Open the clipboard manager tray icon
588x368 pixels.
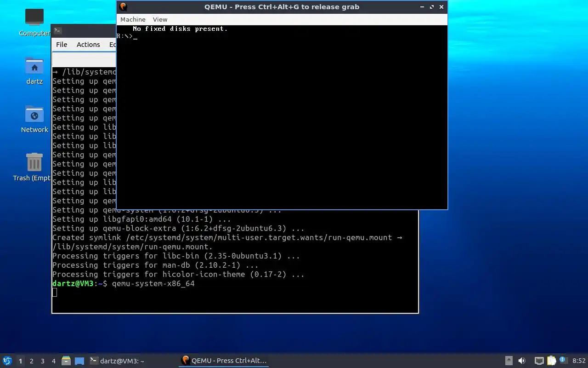(x=551, y=361)
